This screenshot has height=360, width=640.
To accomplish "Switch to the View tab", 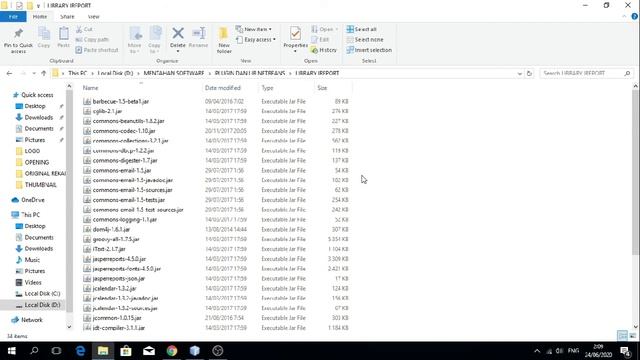I will click(x=93, y=17).
